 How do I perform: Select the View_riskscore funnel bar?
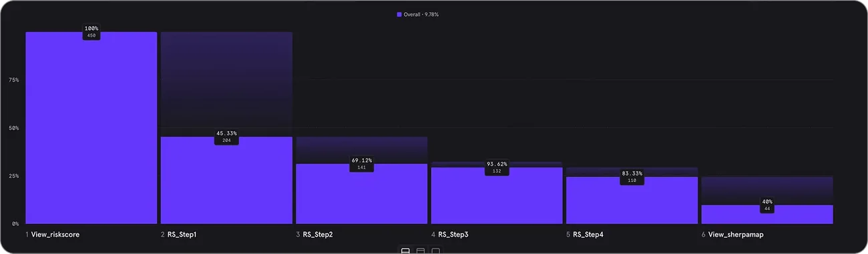91,128
